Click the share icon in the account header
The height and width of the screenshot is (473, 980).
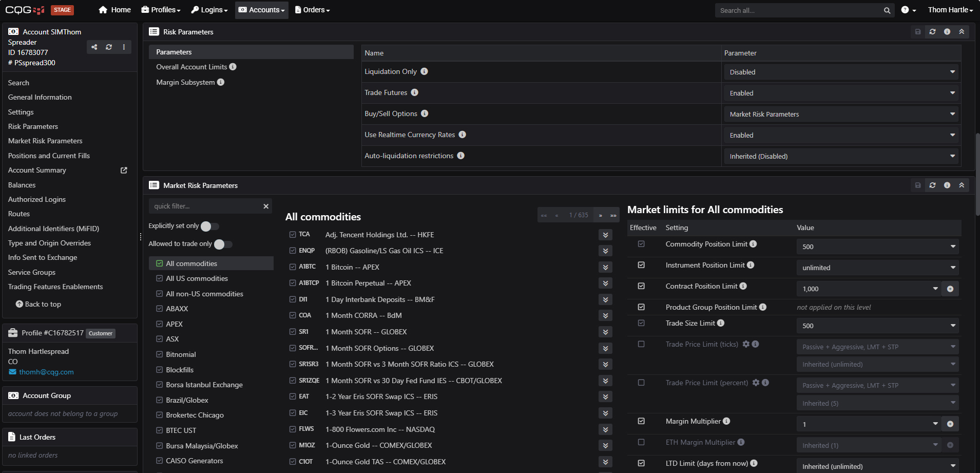pos(94,47)
